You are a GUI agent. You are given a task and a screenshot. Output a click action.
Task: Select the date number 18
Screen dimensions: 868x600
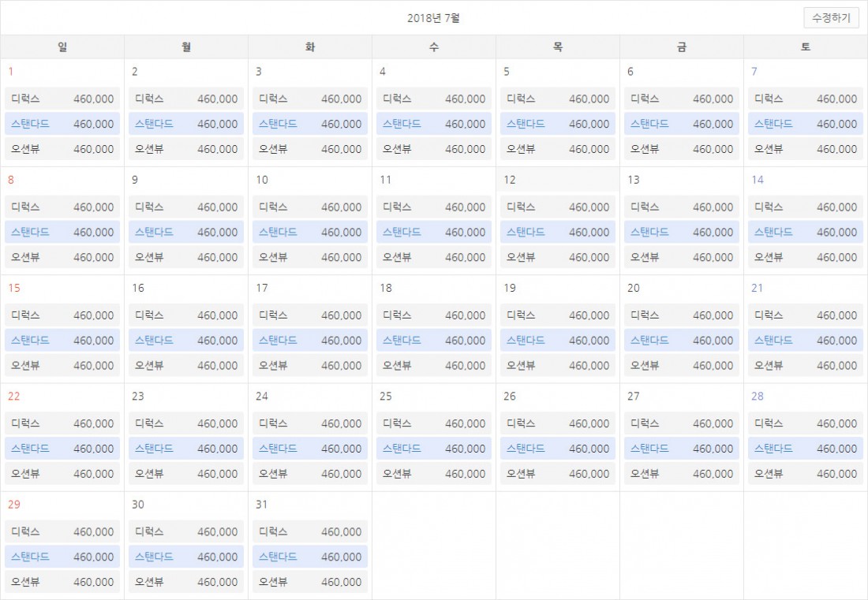pos(386,288)
